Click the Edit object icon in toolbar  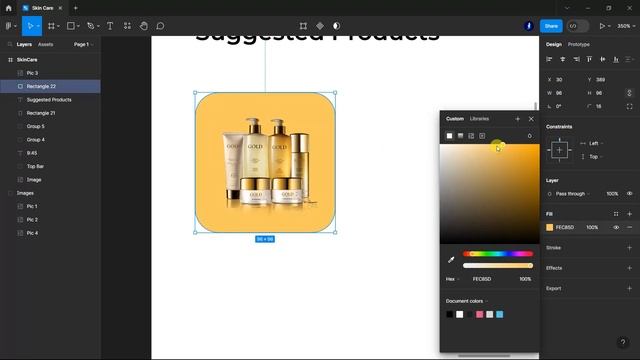click(303, 26)
